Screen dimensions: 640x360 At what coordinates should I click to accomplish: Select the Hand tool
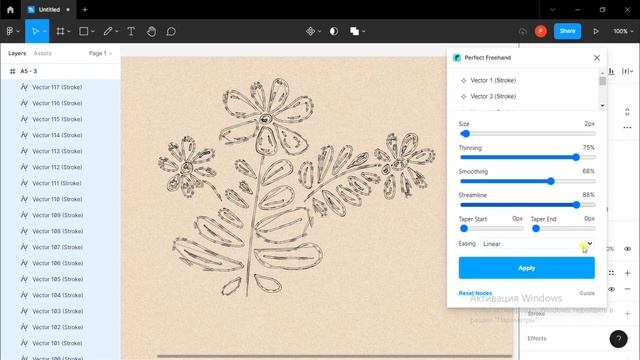[x=151, y=31]
